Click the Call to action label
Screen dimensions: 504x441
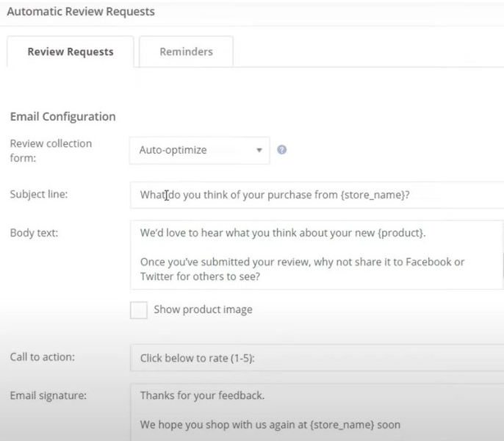pyautogui.click(x=43, y=356)
